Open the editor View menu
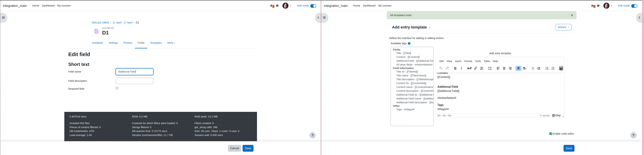This screenshot has height=155, width=644. tap(449, 61)
